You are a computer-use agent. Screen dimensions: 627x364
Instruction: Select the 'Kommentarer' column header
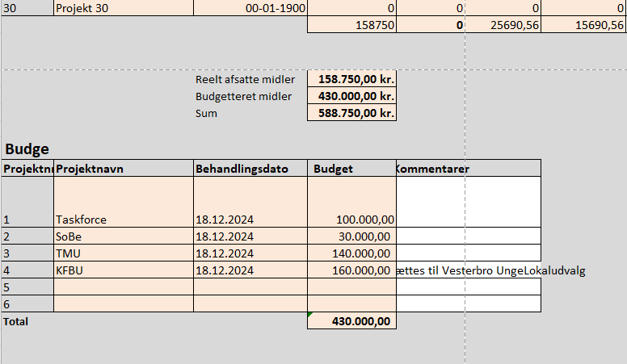pos(469,168)
